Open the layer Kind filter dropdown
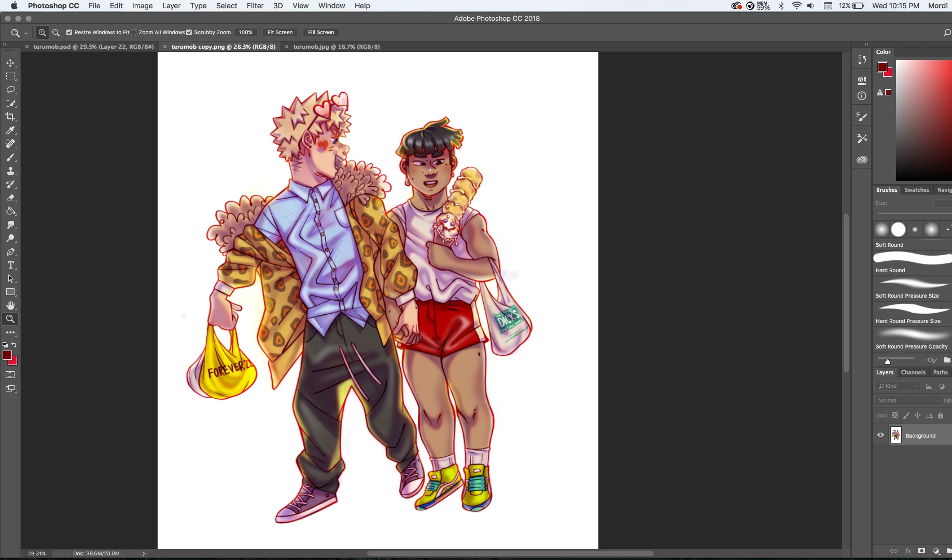The height and width of the screenshot is (560, 952). (x=898, y=386)
